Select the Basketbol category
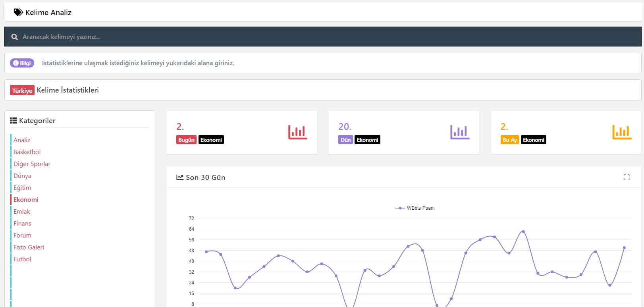The height and width of the screenshot is (307, 644). pyautogui.click(x=27, y=152)
